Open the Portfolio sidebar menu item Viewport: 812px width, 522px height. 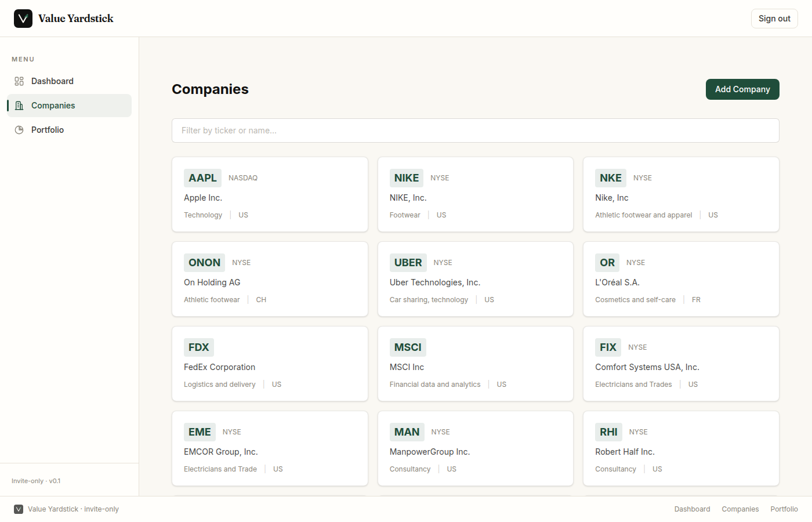(x=69, y=130)
